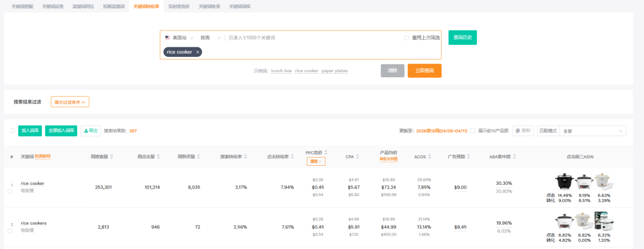The height and width of the screenshot is (249, 644).
Task: Collapse the 展示过滤条件 filter panel
Action: click(x=70, y=102)
